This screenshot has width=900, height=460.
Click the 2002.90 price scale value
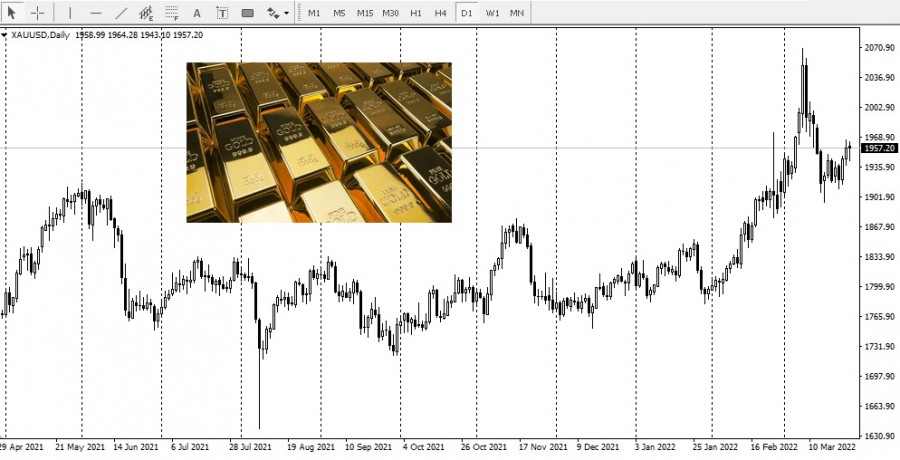pos(879,107)
